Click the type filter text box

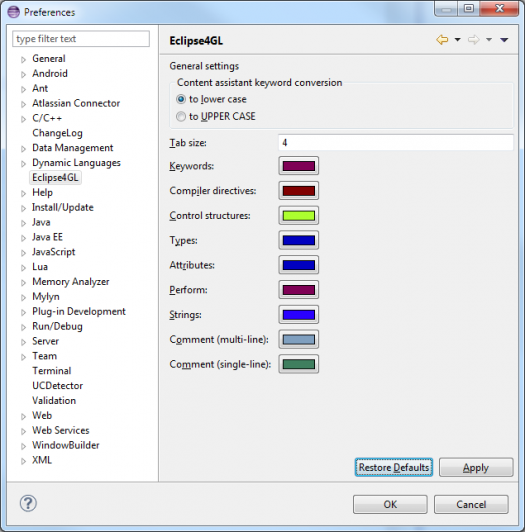[81, 39]
